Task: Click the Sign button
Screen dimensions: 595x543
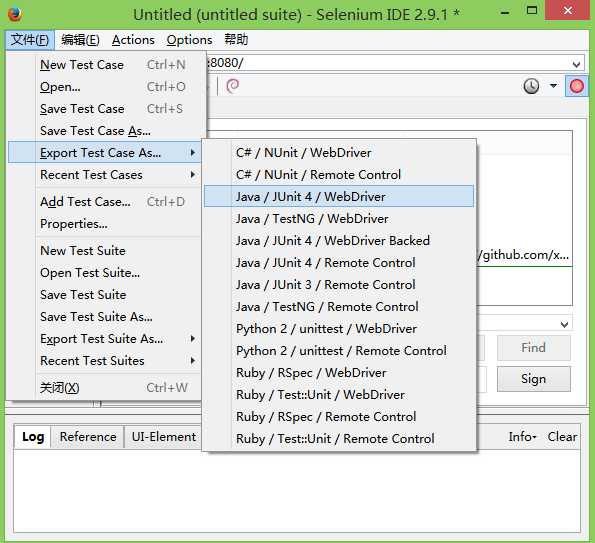Action: click(533, 379)
